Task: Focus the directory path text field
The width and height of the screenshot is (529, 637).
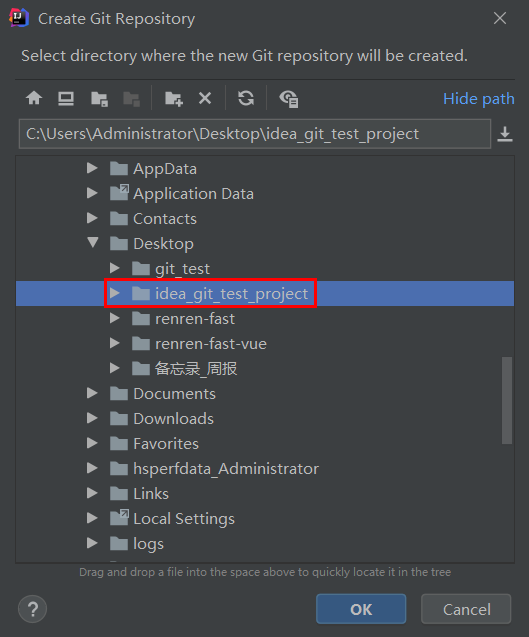Action: tap(255, 134)
